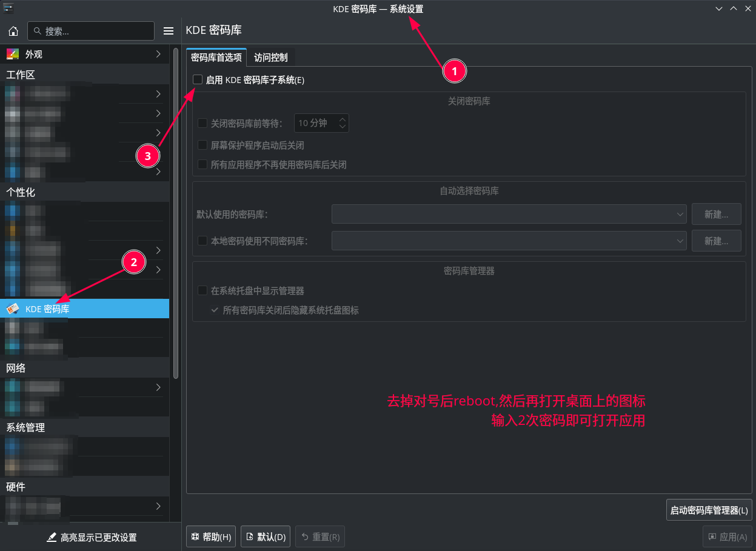
Task: Click the 网络 section header
Action: coord(16,368)
